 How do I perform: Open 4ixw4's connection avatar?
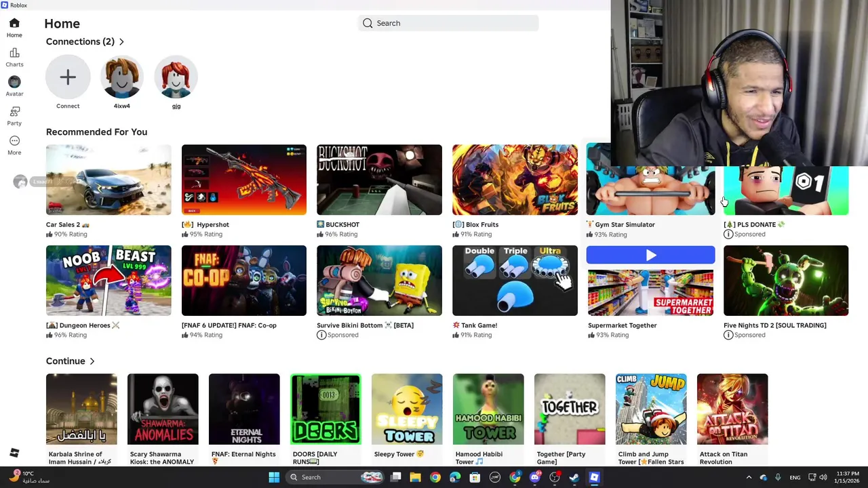click(x=122, y=77)
